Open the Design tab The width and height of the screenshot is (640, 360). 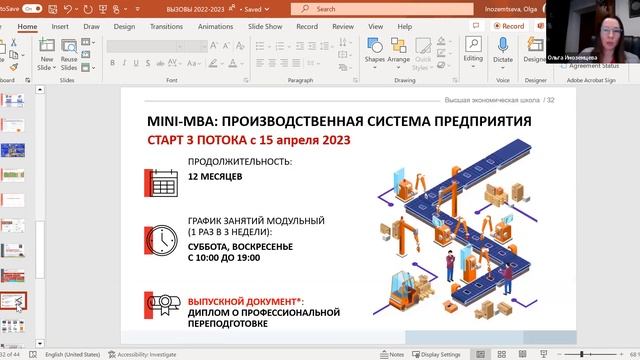coord(124,27)
